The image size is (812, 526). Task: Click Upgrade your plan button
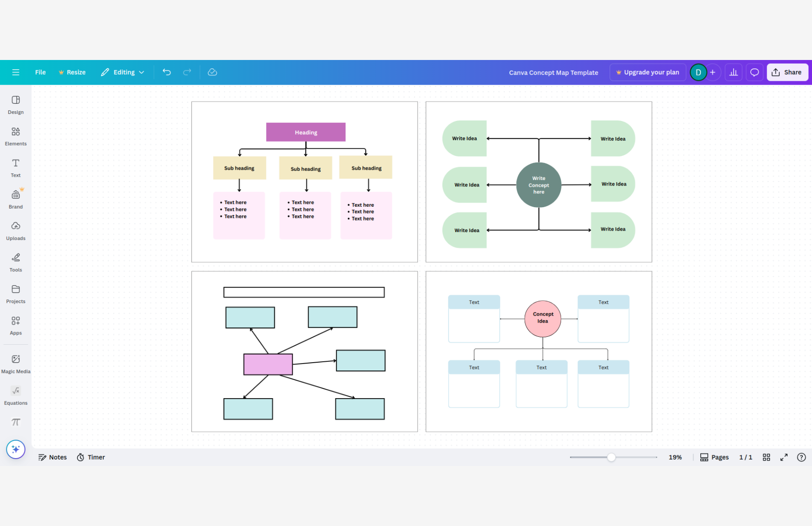click(x=647, y=72)
